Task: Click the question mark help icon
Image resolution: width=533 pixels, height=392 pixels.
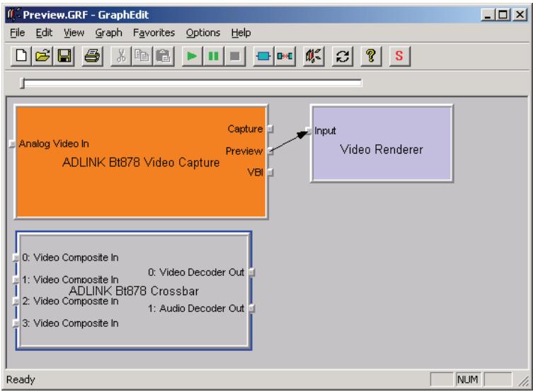Action: click(x=371, y=56)
